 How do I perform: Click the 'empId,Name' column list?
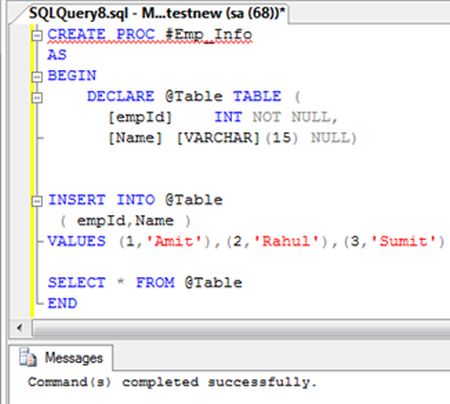tap(125, 221)
